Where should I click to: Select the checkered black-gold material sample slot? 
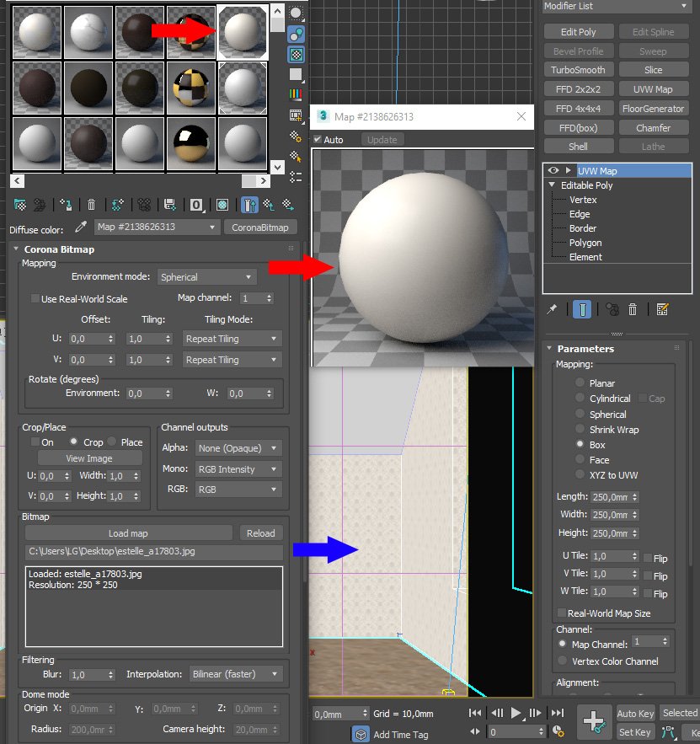pos(191,86)
